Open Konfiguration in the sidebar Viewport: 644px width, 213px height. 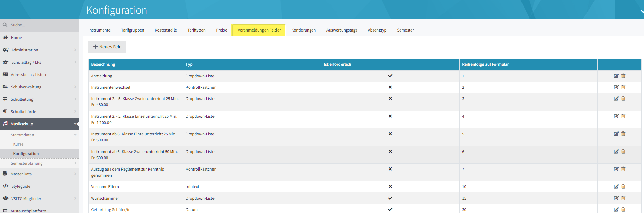click(x=26, y=154)
